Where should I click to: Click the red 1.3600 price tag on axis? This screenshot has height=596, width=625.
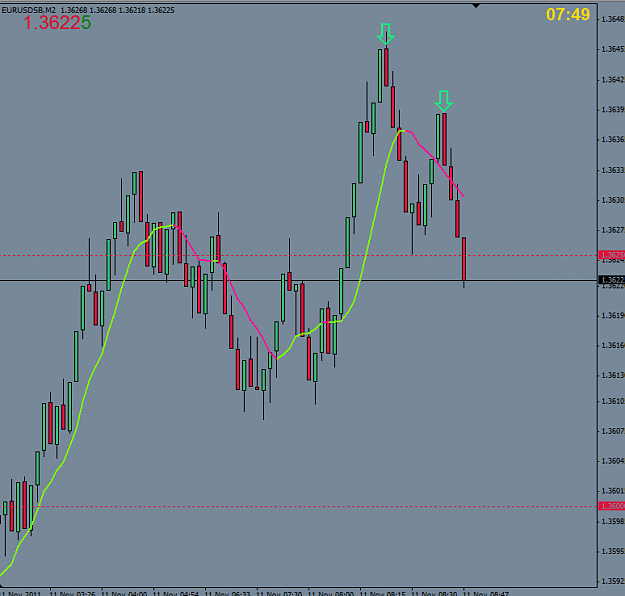pos(612,506)
